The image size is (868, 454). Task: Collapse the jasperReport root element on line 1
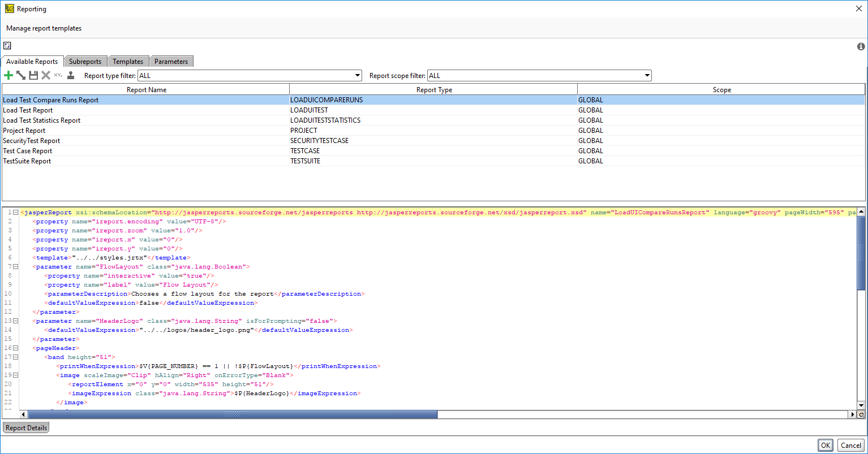click(x=15, y=212)
